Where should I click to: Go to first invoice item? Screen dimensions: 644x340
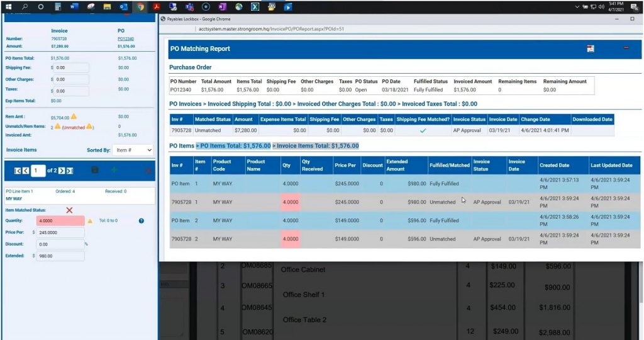(18, 171)
